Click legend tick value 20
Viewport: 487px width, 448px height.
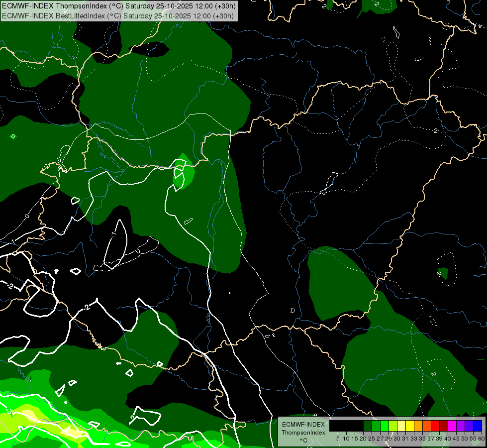click(x=363, y=439)
